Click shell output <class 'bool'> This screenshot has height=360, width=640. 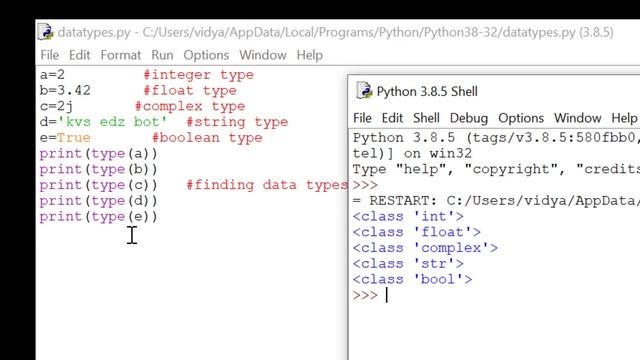click(412, 279)
